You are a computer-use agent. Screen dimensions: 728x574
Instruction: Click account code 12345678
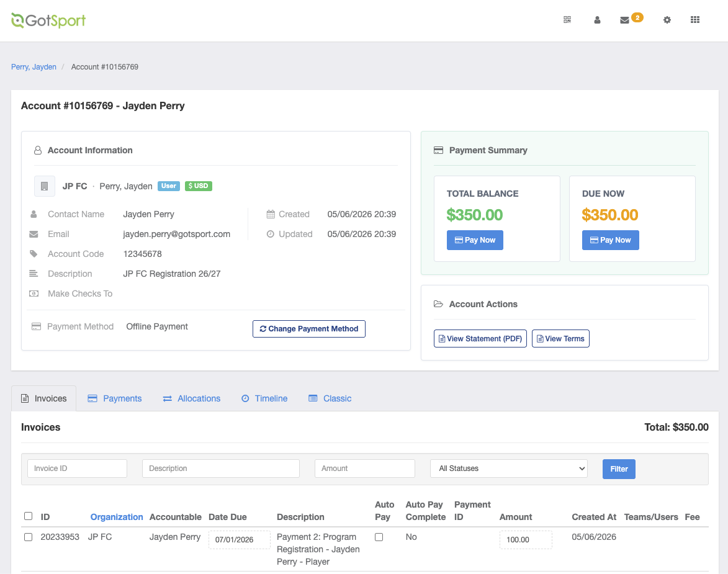143,254
